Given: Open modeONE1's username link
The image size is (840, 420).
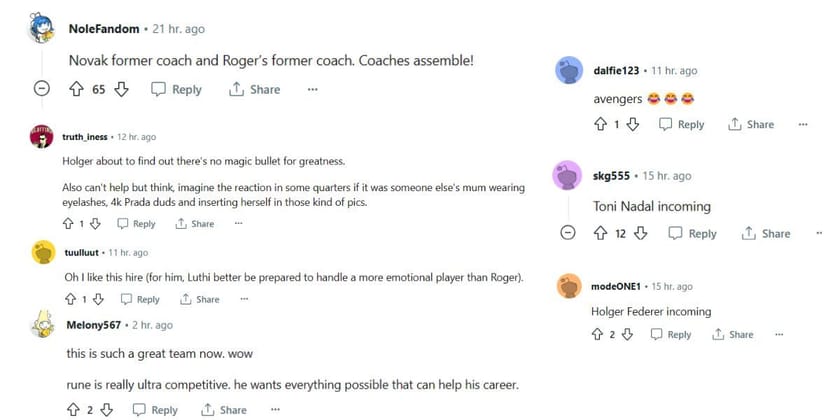Looking at the screenshot, I should tap(614, 286).
